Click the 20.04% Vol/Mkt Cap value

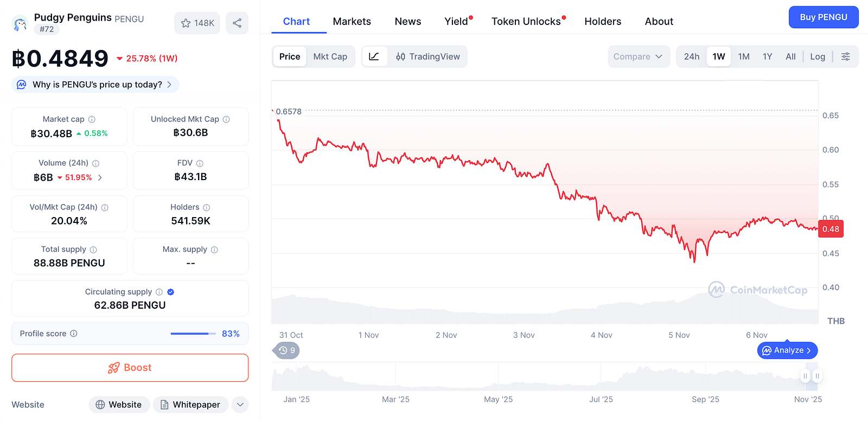click(69, 221)
